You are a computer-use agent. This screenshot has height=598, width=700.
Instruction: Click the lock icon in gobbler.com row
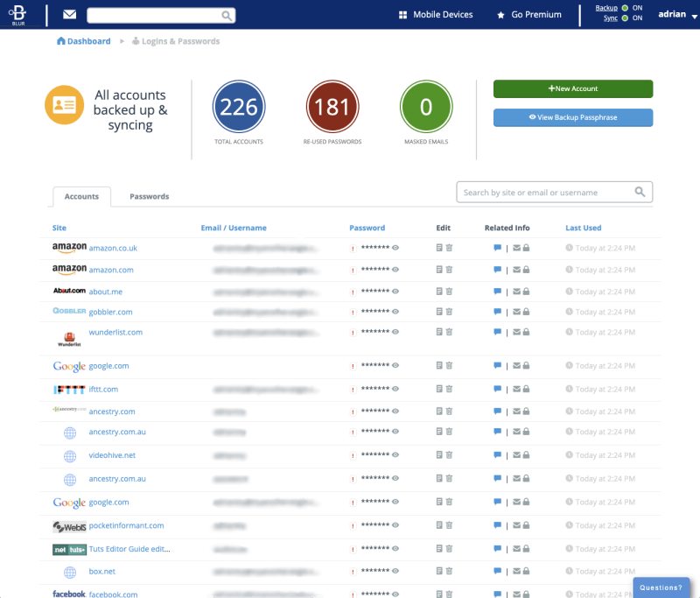pyautogui.click(x=527, y=312)
